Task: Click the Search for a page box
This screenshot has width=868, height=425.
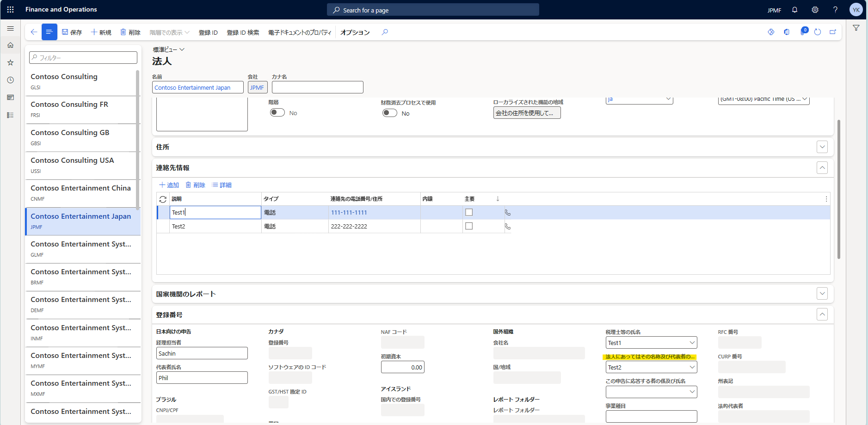Action: (433, 10)
